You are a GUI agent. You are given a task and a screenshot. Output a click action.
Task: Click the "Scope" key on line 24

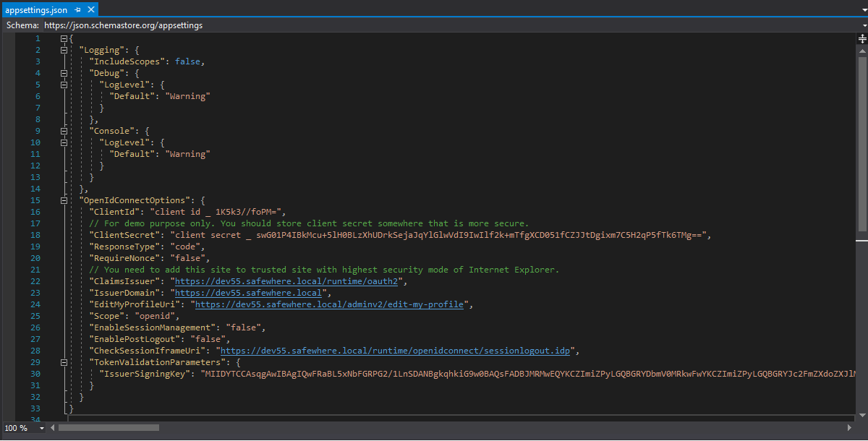click(x=106, y=316)
